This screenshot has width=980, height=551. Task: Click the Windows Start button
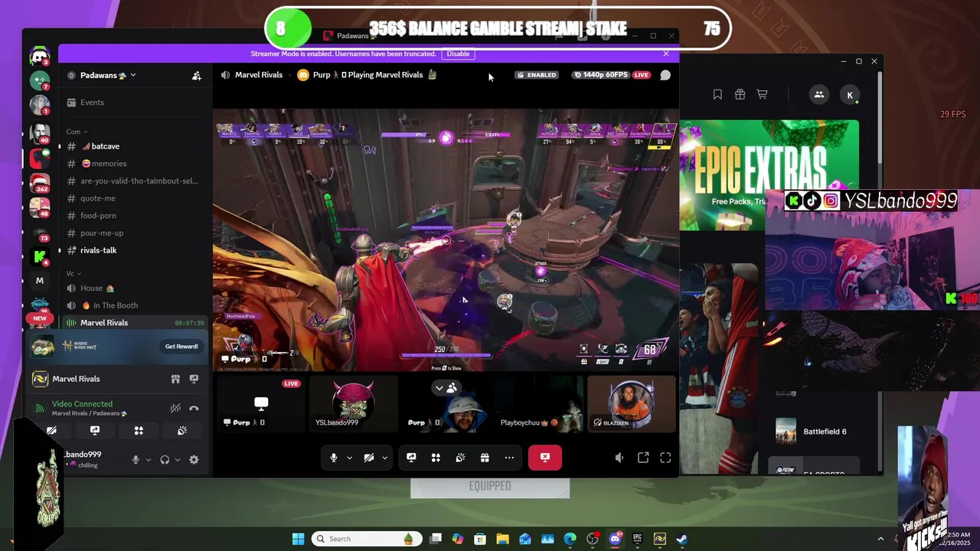click(x=298, y=539)
